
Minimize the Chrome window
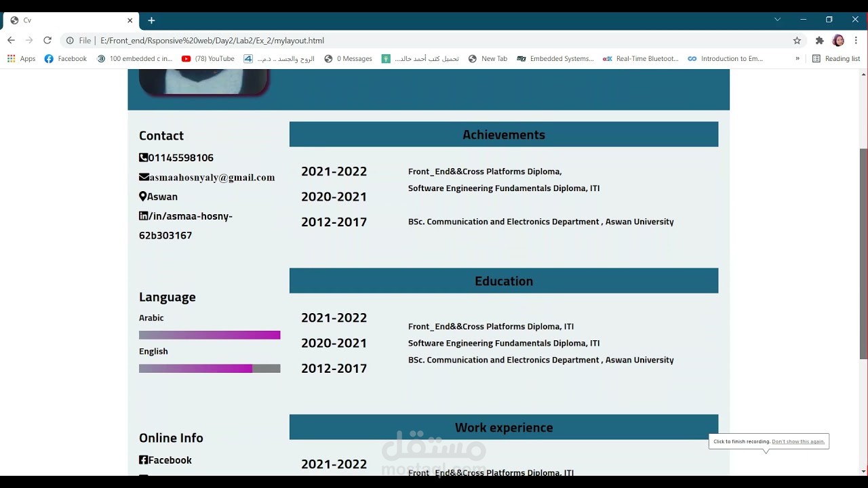803,20
